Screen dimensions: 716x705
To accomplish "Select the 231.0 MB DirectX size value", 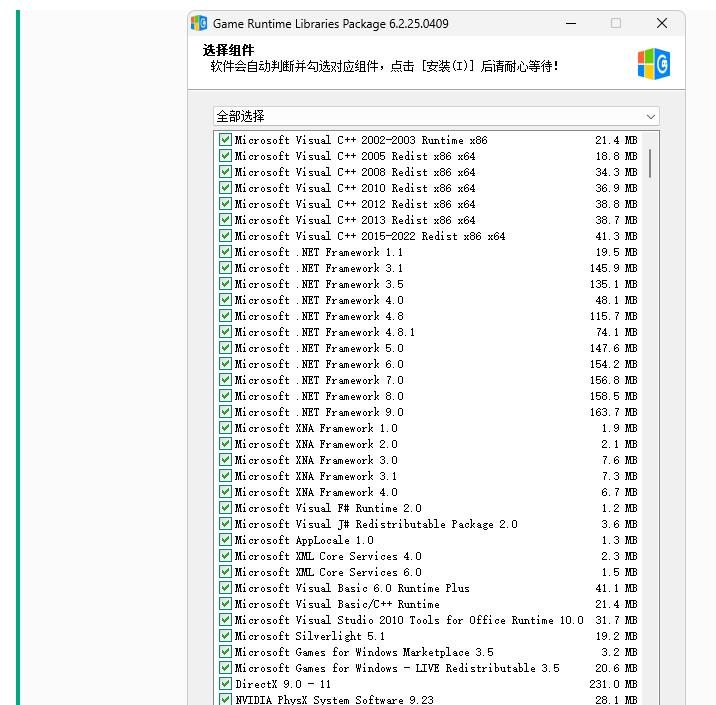I will click(613, 684).
